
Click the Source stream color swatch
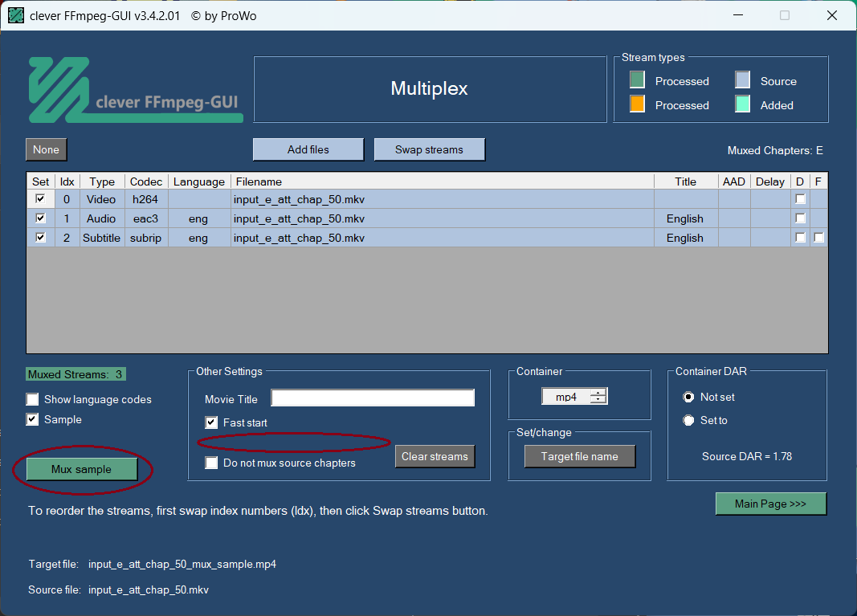742,80
